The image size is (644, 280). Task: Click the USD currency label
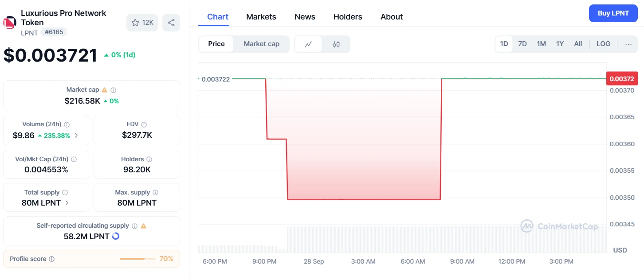pos(620,250)
